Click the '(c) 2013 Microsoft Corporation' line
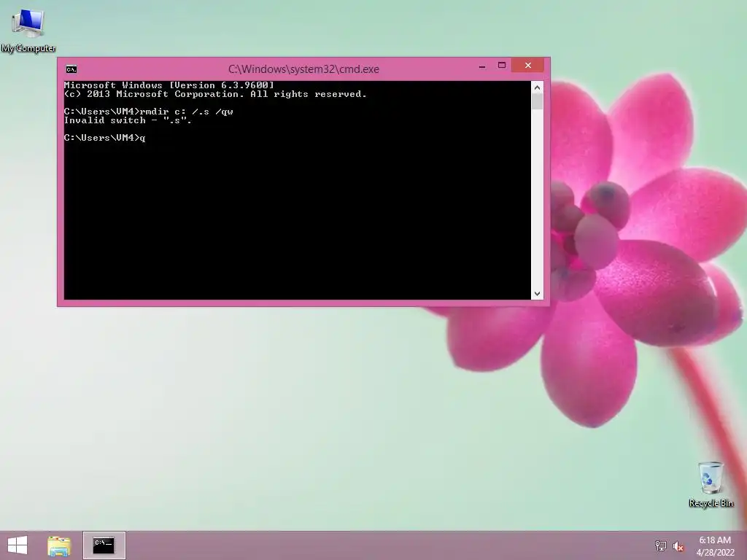This screenshot has height=560, width=747. pos(215,94)
